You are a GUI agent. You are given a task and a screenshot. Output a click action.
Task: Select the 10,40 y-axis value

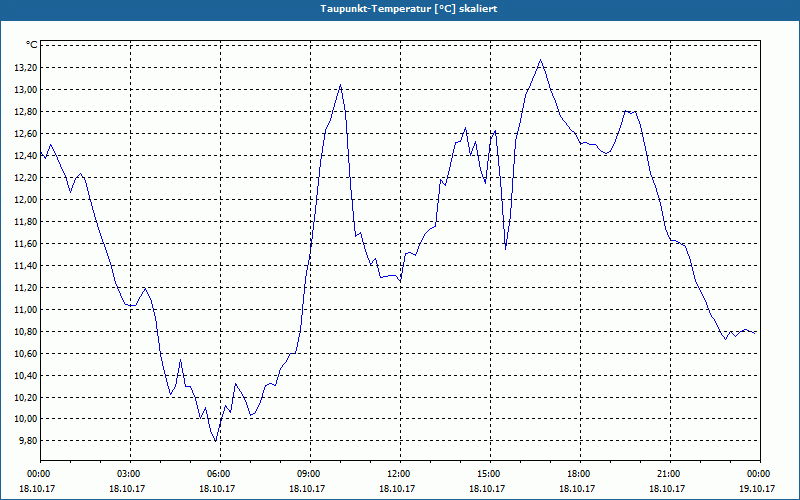click(x=28, y=375)
